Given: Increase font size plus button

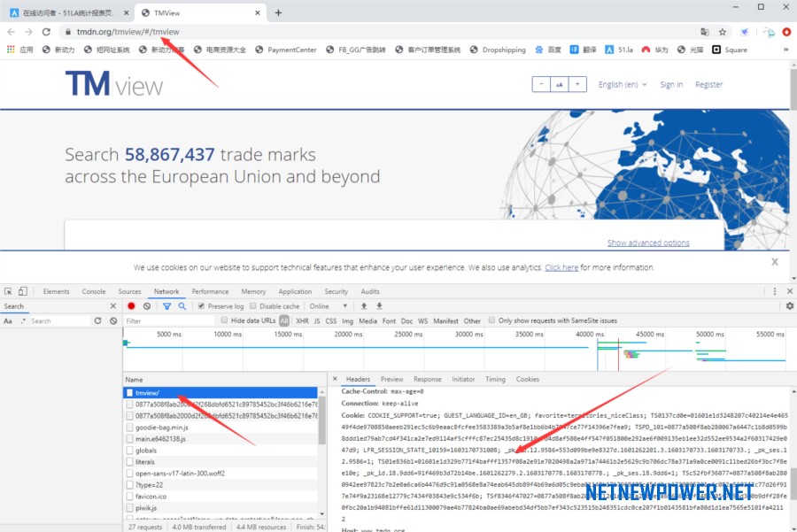Looking at the screenshot, I should click(x=577, y=84).
